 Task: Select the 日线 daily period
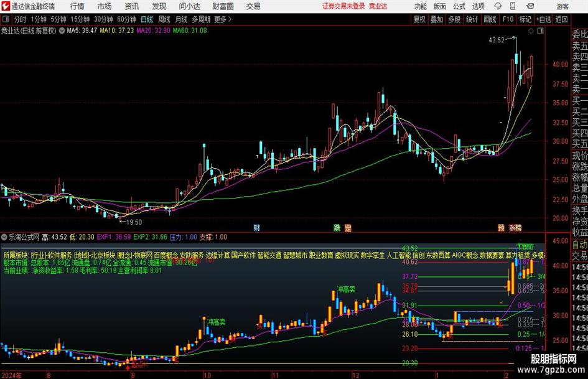click(147, 19)
